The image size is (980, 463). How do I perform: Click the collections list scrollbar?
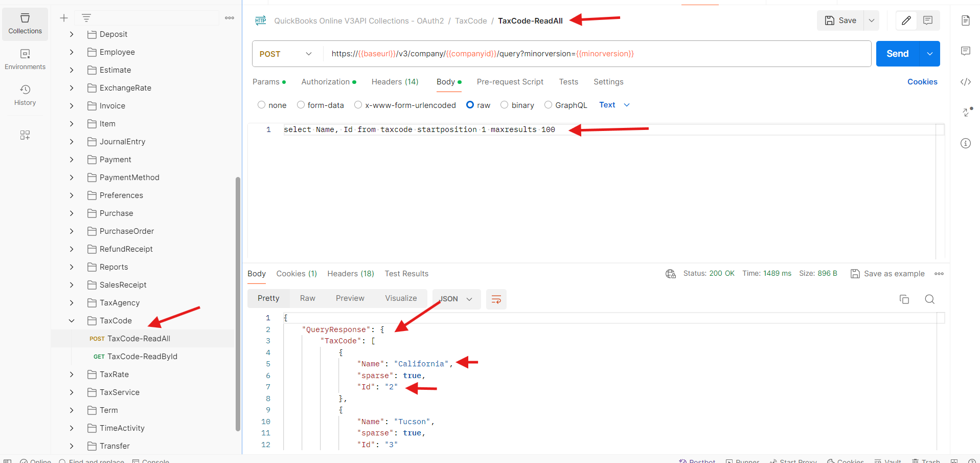238,304
